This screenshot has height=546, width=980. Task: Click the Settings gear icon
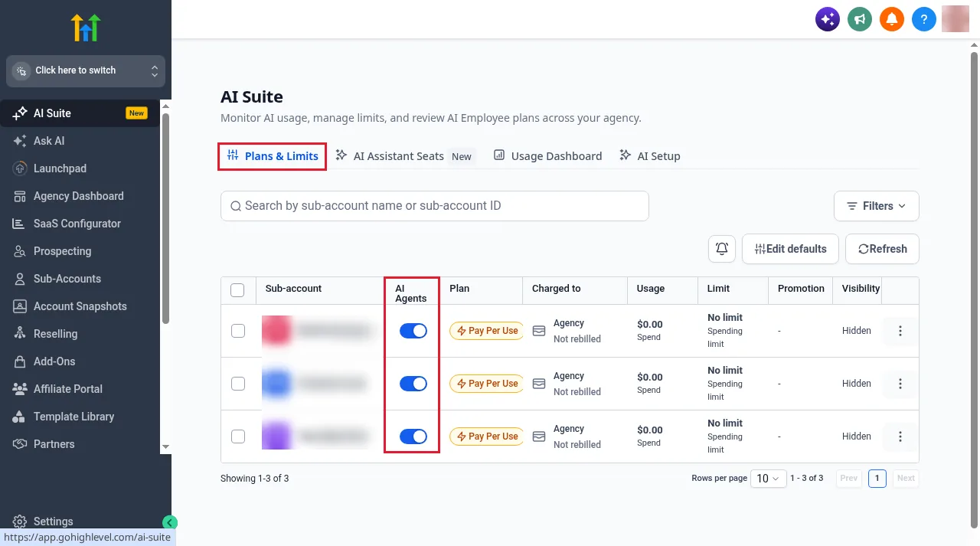coord(20,521)
